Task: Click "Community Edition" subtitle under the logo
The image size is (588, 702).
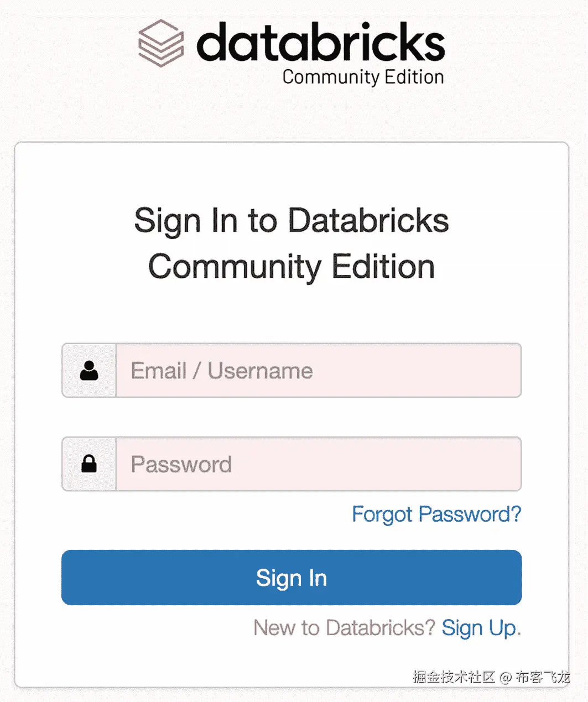Action: click(x=363, y=77)
